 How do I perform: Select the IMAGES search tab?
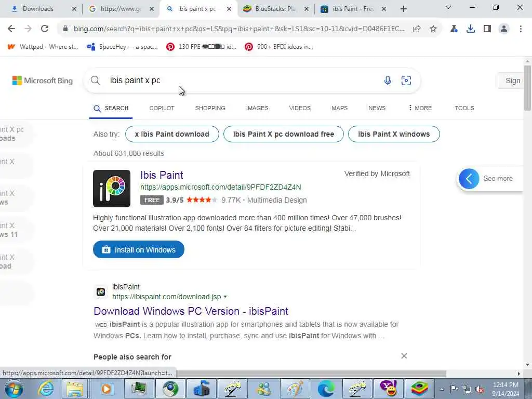[x=257, y=108]
